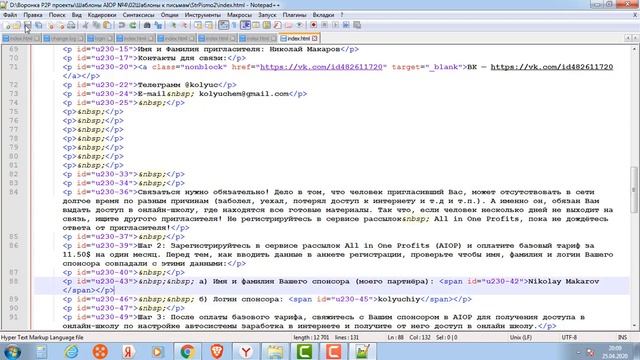Save the recorded macro icon
The image size is (640, 360).
click(x=357, y=25)
